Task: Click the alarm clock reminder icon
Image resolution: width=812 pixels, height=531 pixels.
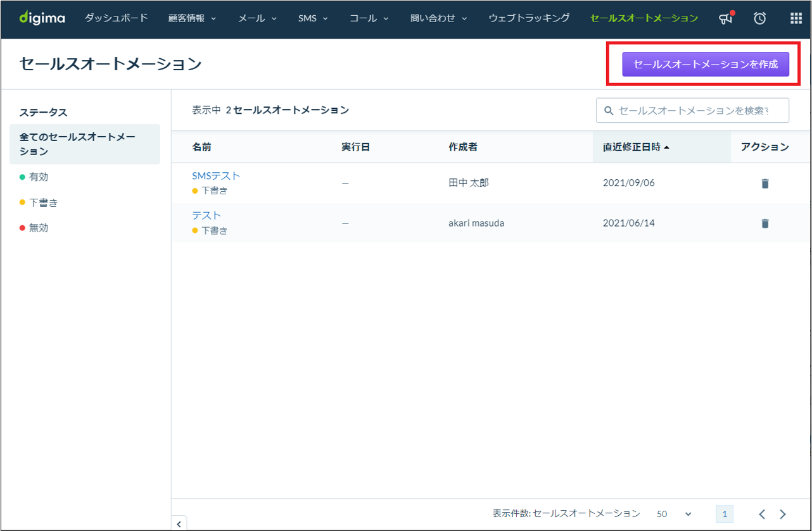Action: coord(760,18)
